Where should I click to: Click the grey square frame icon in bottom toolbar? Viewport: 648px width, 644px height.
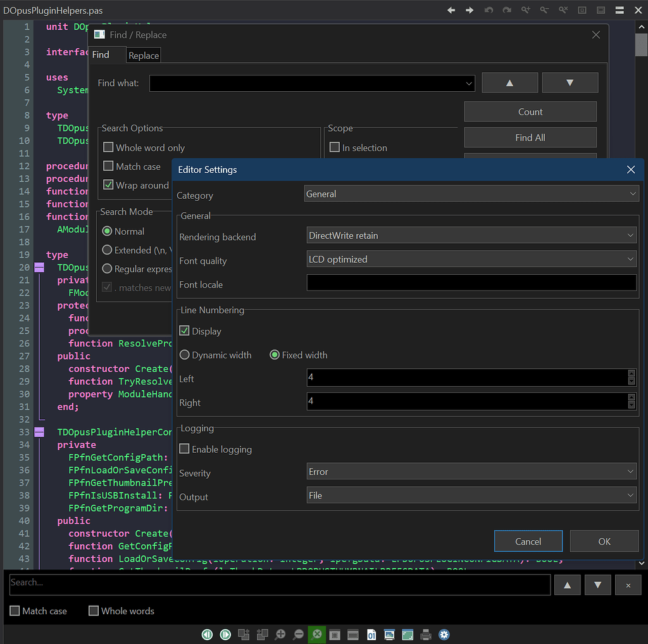coord(335,634)
